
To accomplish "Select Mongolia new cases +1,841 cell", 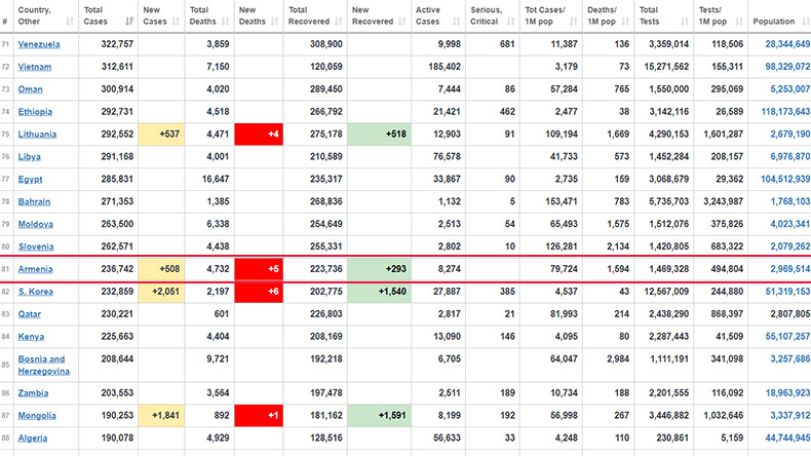I will pos(161,416).
